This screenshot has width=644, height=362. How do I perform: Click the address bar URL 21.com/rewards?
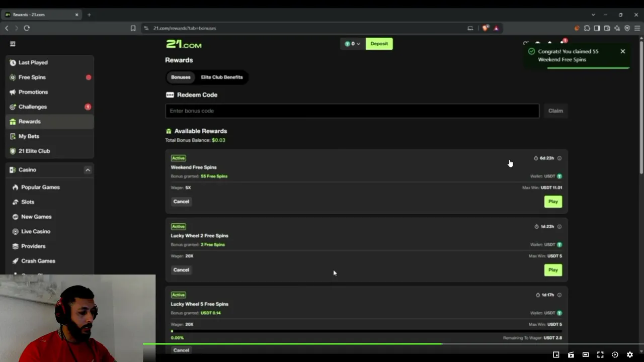(x=185, y=28)
